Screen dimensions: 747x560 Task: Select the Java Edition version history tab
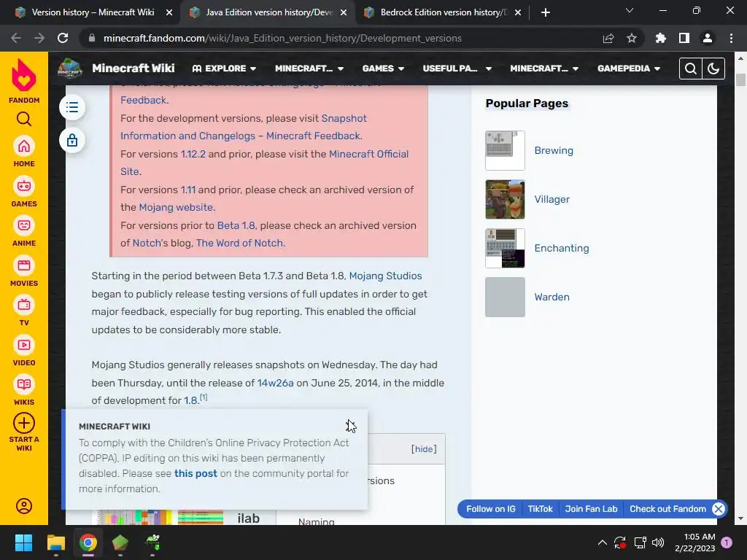coord(269,12)
